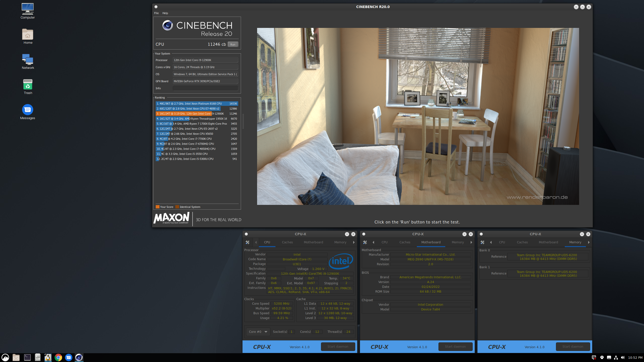Open the application launcher menu in taskbar
This screenshot has height=362, width=644.
5,357
